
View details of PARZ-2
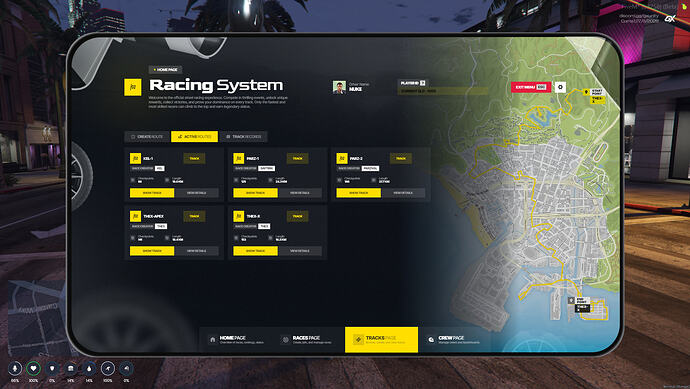404,193
